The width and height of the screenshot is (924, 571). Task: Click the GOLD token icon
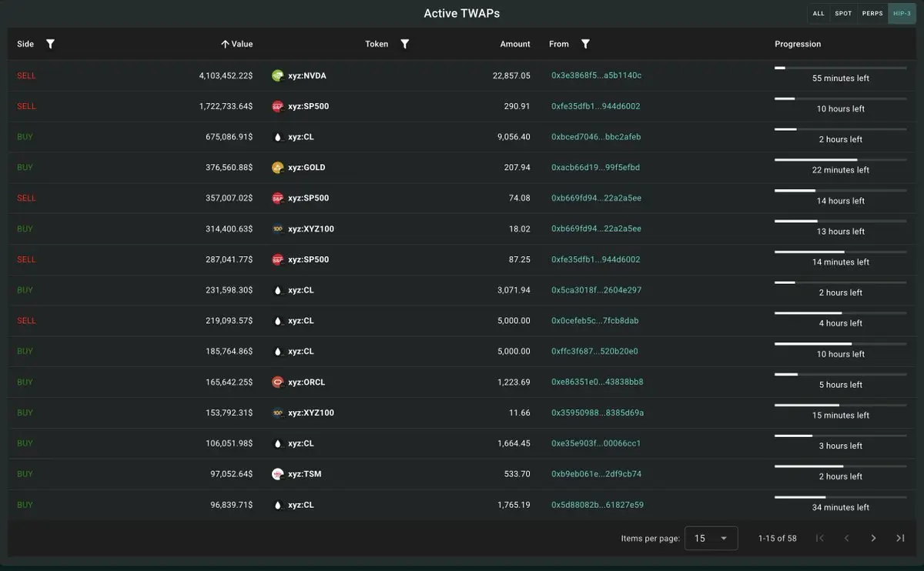pos(278,168)
